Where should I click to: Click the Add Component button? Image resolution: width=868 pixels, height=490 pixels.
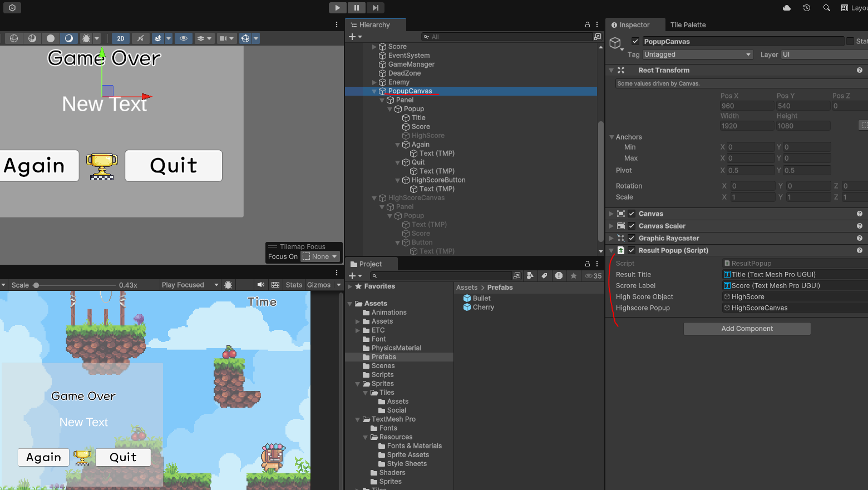[747, 329]
